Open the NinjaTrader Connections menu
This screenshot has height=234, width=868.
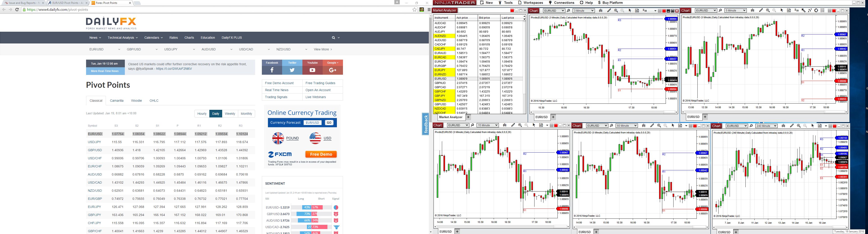click(561, 3)
